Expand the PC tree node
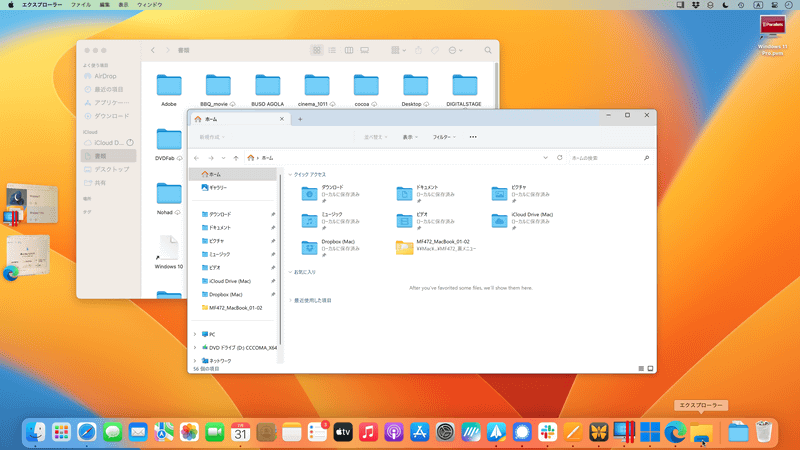This screenshot has width=800, height=450. pos(195,334)
